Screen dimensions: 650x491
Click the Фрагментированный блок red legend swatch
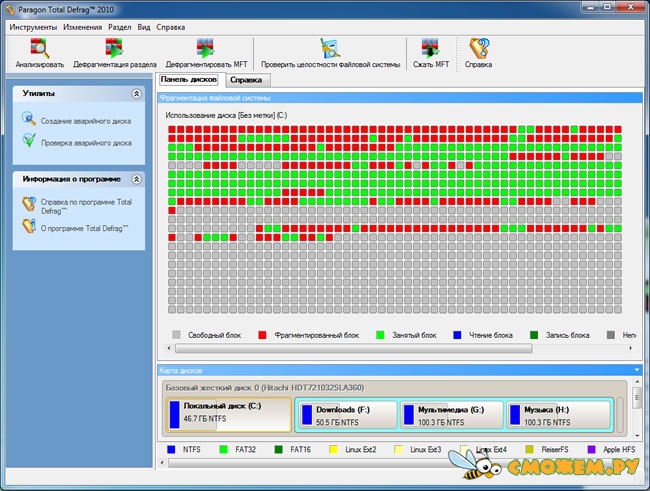(x=262, y=335)
